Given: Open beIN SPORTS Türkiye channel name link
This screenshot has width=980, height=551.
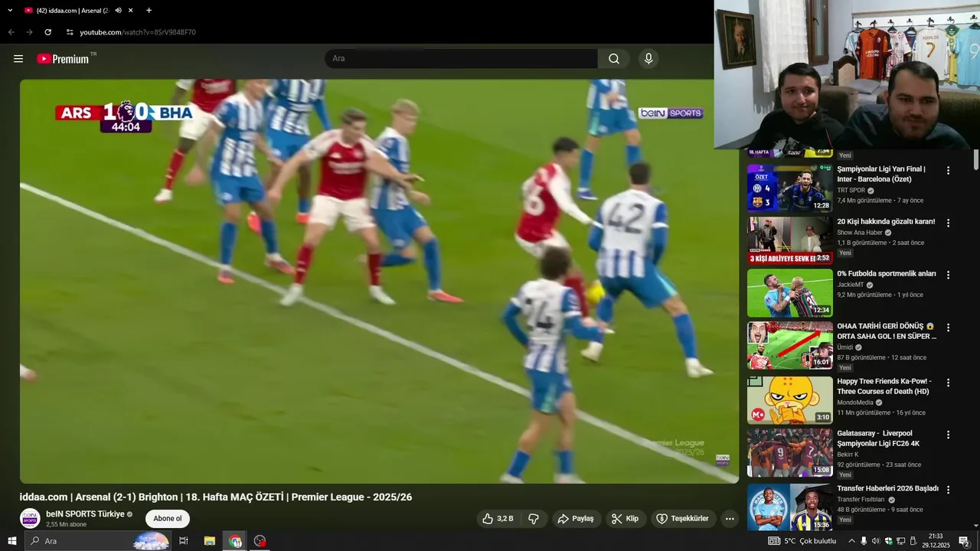Looking at the screenshot, I should 85,514.
